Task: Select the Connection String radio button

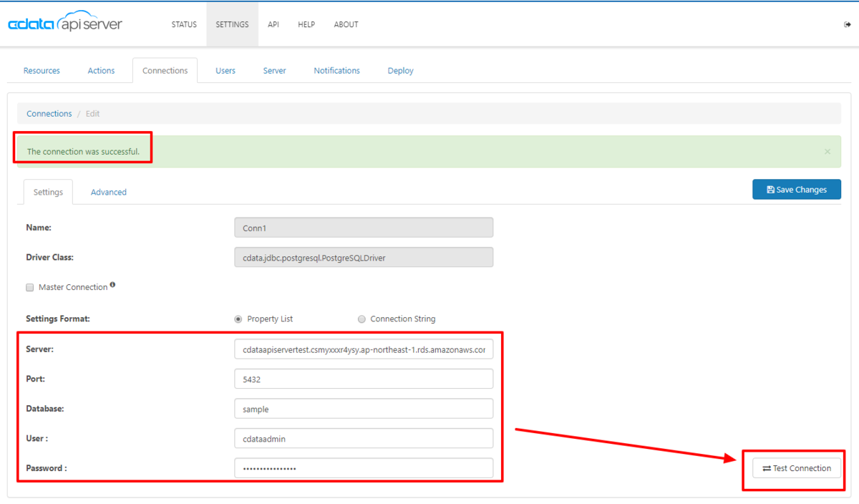Action: (x=361, y=319)
